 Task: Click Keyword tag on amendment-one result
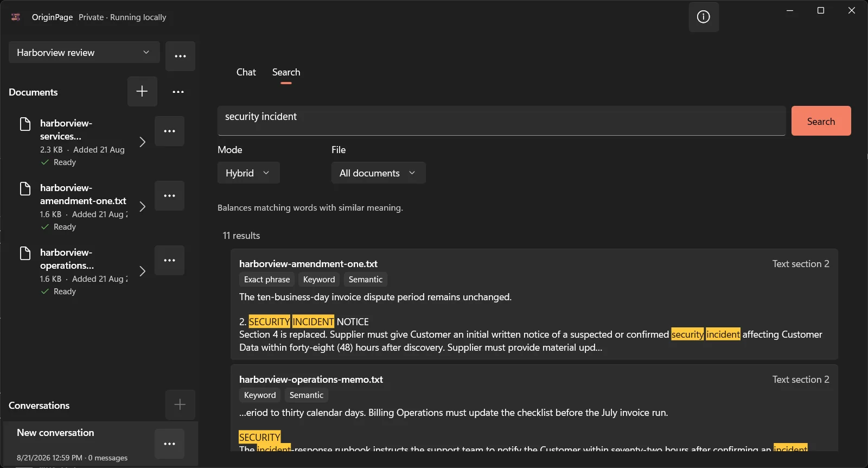coord(319,279)
